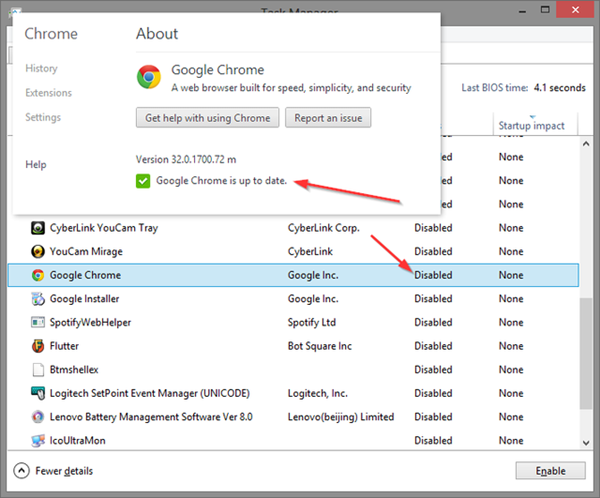600x498 pixels.
Task: Click the About heading in Chrome page
Action: click(x=157, y=34)
